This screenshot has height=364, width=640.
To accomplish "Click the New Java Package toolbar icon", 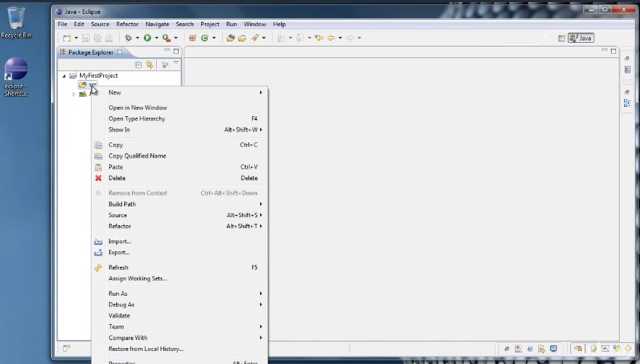I will click(193, 38).
